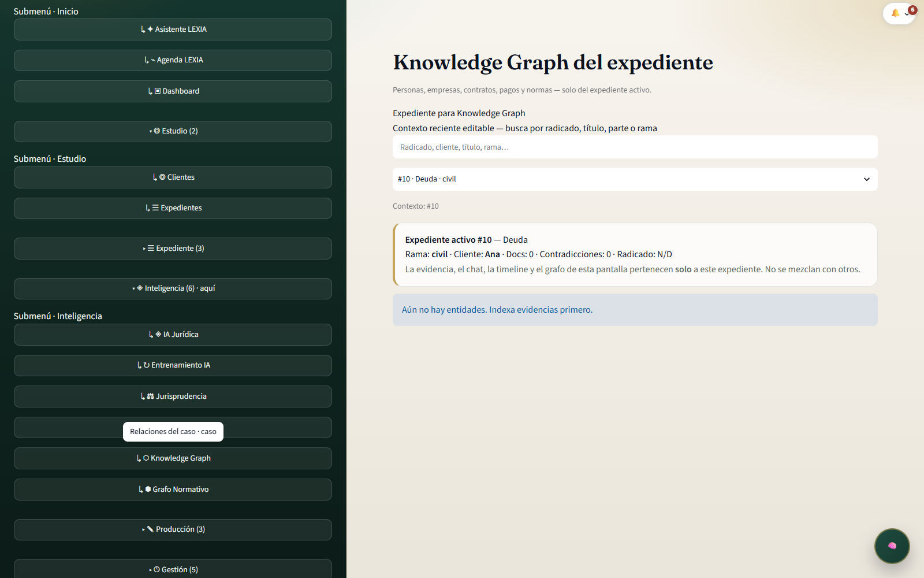Go to the Dashboard sidebar entry
Viewport: 924px width, 578px height.
click(x=173, y=91)
